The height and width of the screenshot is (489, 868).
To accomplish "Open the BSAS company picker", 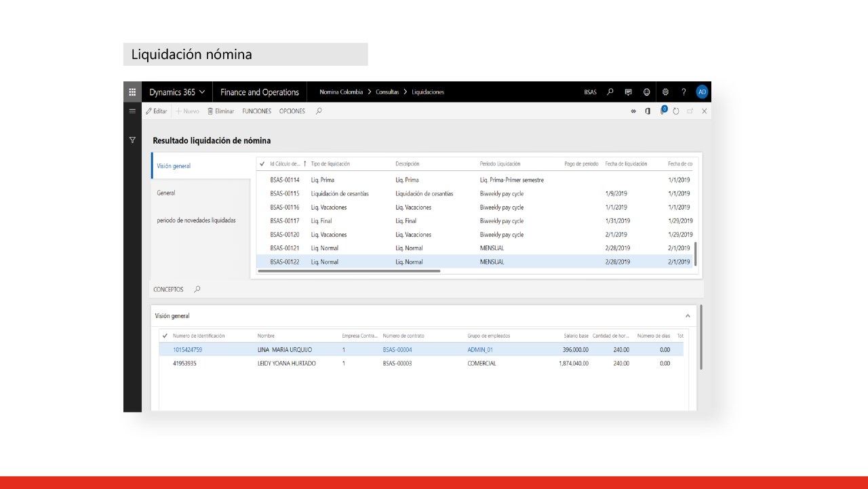I will click(x=591, y=92).
